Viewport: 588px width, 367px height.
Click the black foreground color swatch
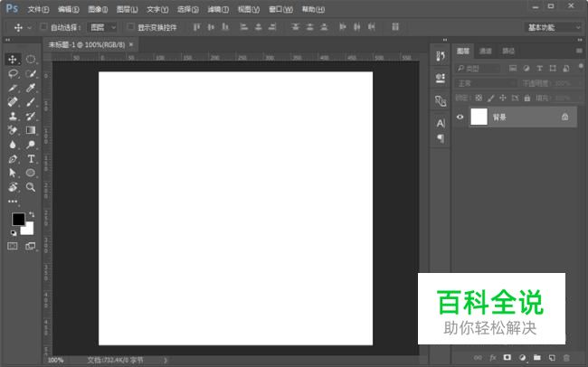pos(18,220)
